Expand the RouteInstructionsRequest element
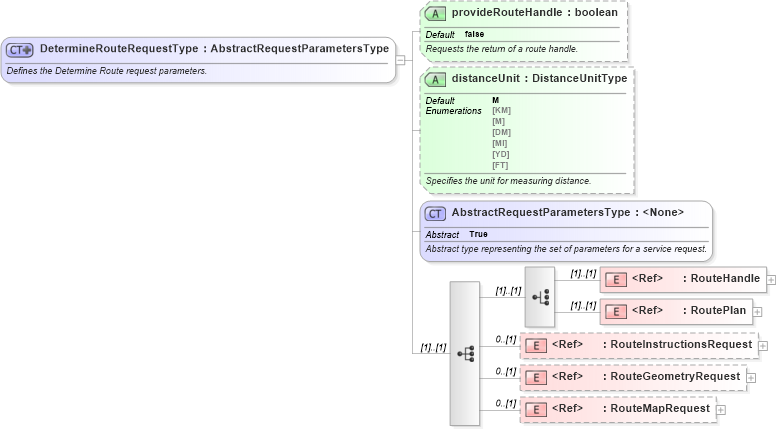 click(763, 346)
